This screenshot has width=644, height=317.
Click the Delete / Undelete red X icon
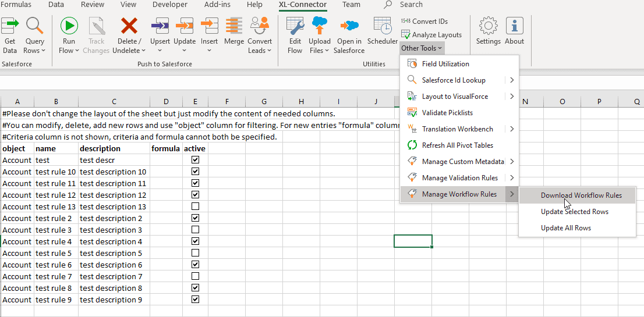click(129, 26)
